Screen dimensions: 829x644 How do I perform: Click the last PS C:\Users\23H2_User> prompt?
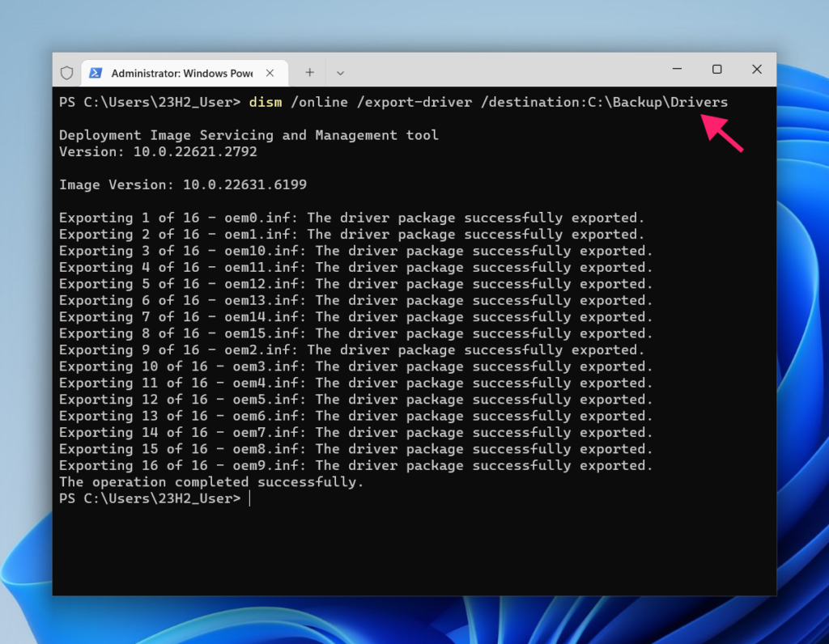coord(150,498)
